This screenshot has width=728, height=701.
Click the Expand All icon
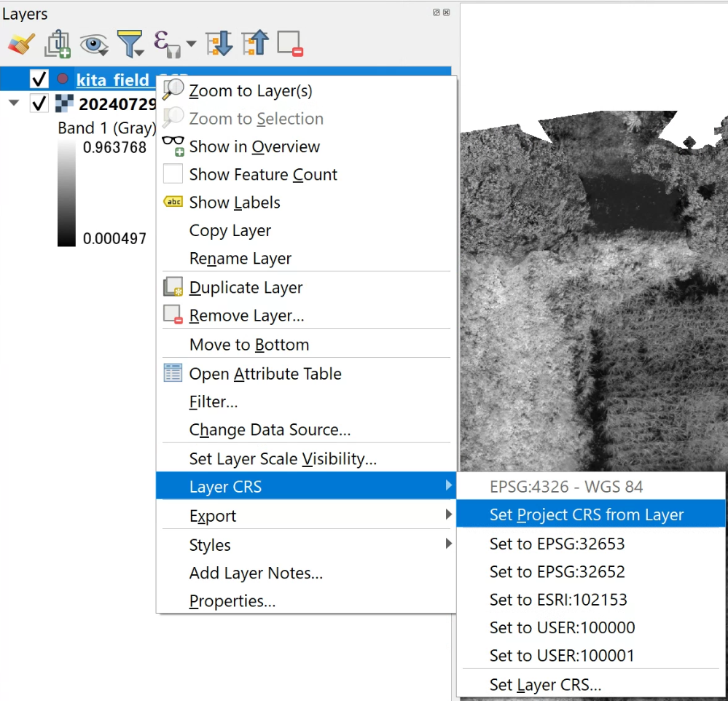point(219,44)
